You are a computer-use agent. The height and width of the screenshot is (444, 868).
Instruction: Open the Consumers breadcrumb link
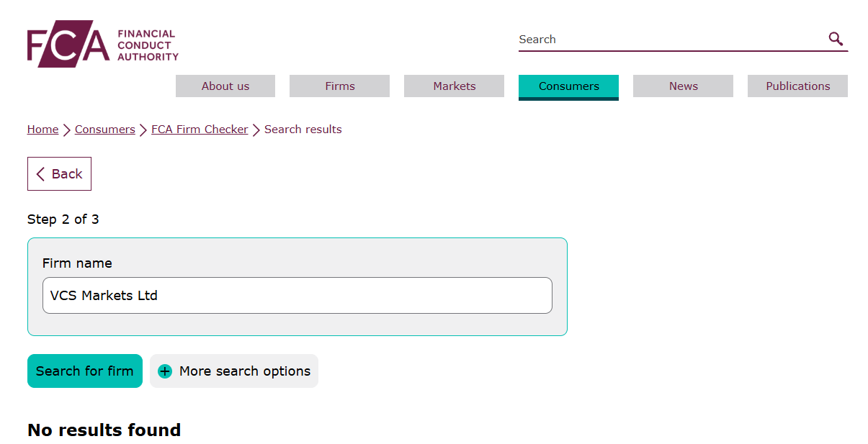(x=105, y=130)
